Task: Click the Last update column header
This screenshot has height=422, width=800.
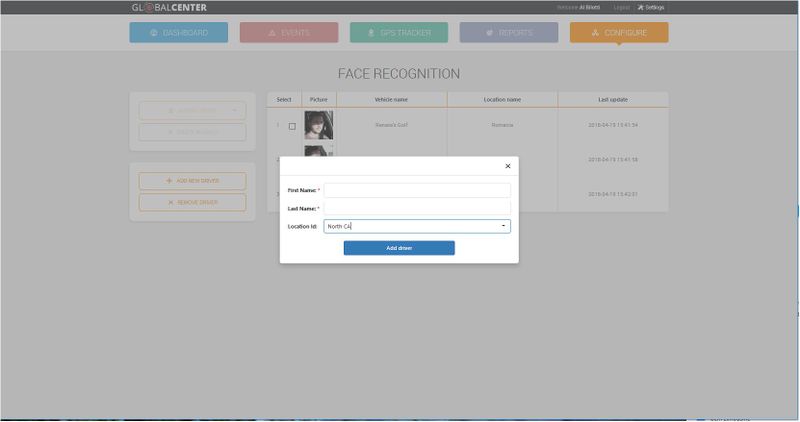Action: pos(613,100)
